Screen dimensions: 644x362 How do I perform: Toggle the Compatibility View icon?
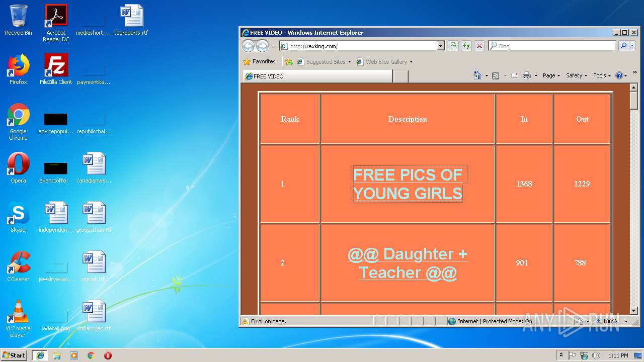(x=453, y=46)
